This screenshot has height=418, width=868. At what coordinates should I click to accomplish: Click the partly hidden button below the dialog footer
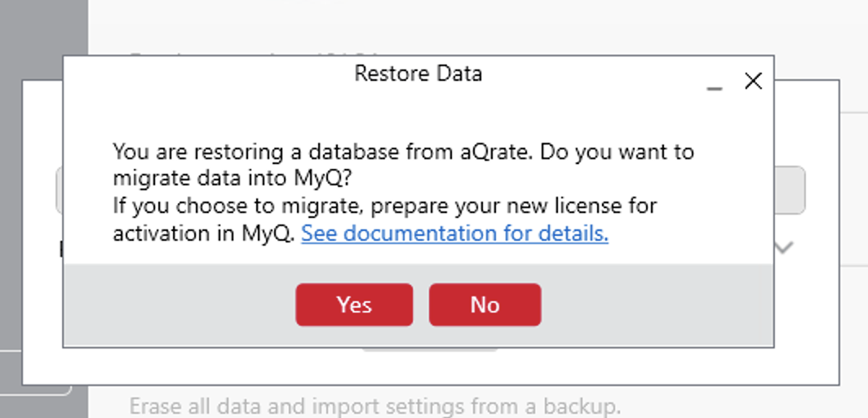pyautogui.click(x=430, y=350)
